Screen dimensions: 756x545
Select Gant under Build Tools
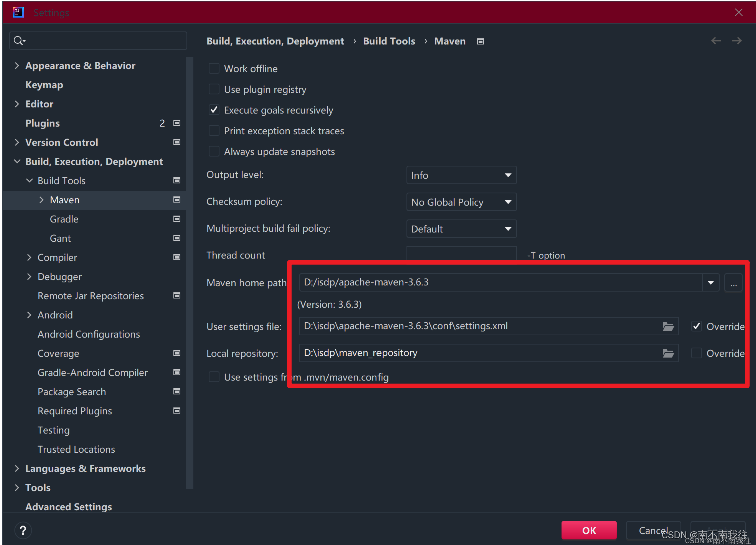(x=60, y=238)
